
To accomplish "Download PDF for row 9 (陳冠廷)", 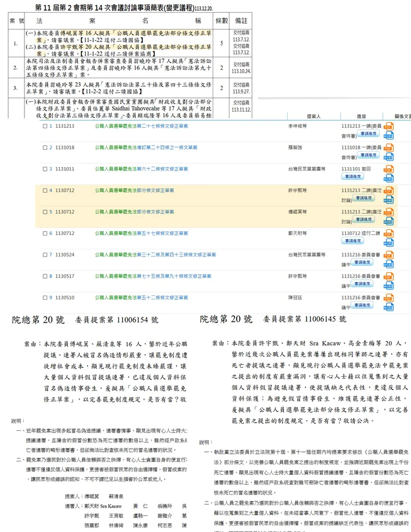I will 388,298.
